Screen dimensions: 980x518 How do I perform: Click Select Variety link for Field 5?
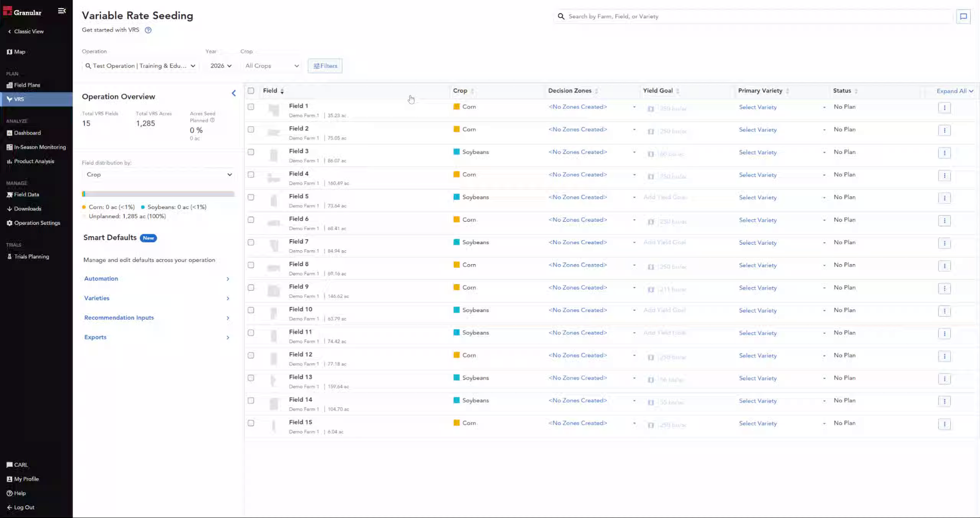757,198
